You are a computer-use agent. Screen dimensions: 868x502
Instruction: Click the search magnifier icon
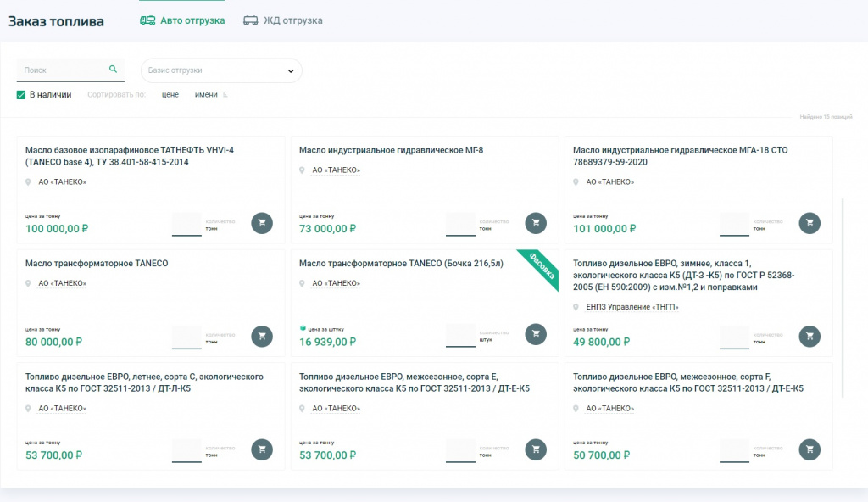(113, 70)
